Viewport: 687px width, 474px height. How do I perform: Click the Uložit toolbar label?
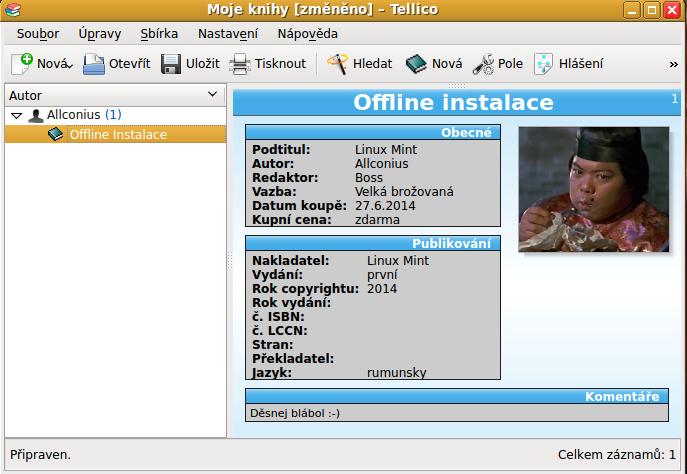tap(203, 64)
